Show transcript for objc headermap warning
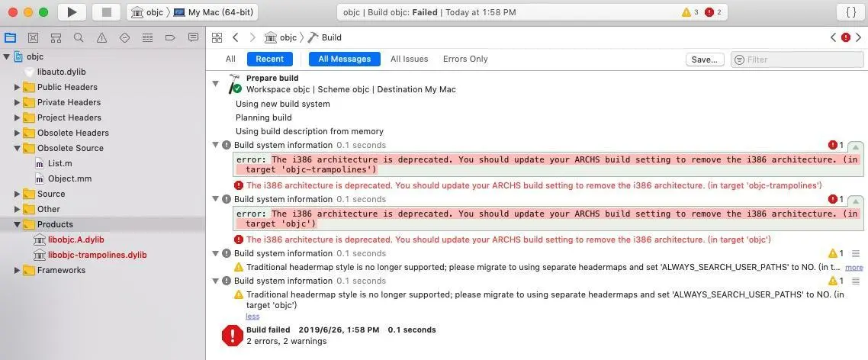Viewport: 868px width, 360px height. coord(856,281)
